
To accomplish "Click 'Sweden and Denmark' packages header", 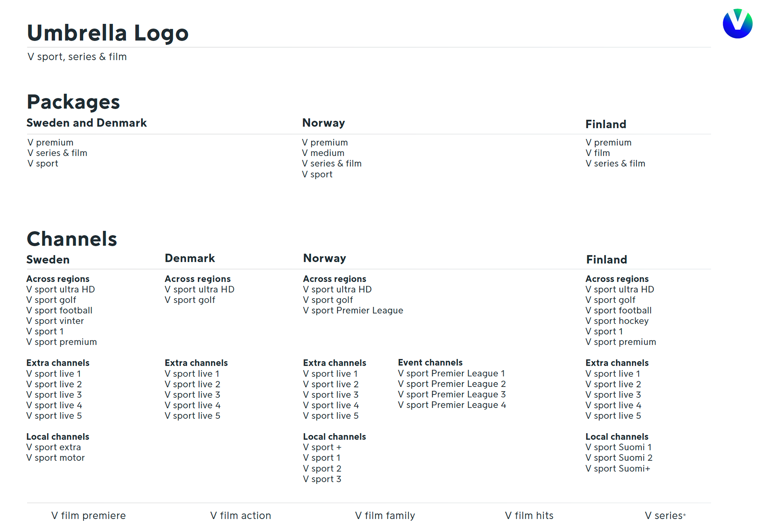I will (x=87, y=123).
